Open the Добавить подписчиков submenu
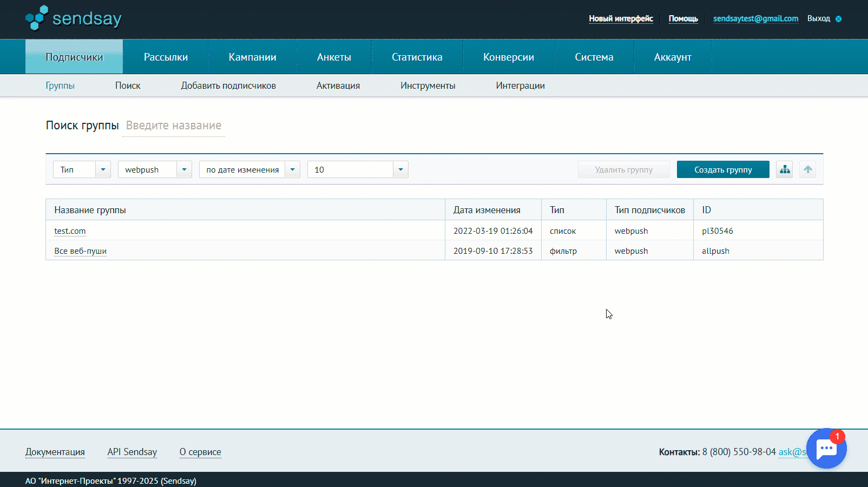This screenshot has height=487, width=868. point(228,85)
